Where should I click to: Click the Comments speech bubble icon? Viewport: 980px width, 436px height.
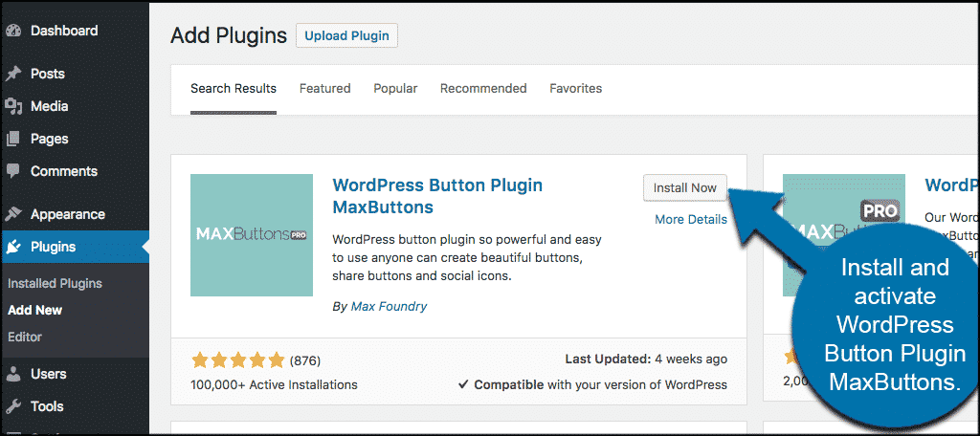point(13,171)
